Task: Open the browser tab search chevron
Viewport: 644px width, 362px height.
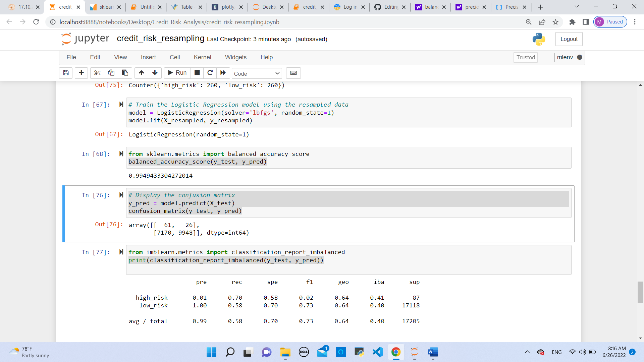Action: click(577, 6)
